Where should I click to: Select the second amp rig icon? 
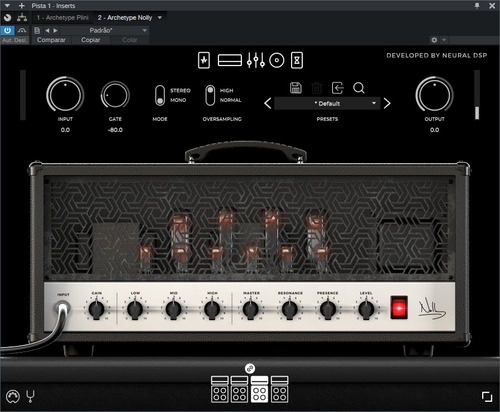[x=239, y=389]
